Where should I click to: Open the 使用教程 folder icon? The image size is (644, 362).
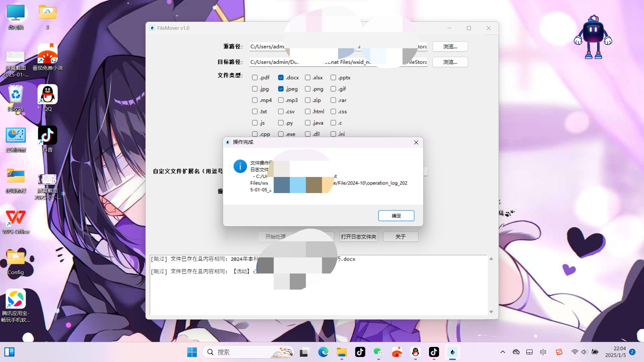click(16, 180)
